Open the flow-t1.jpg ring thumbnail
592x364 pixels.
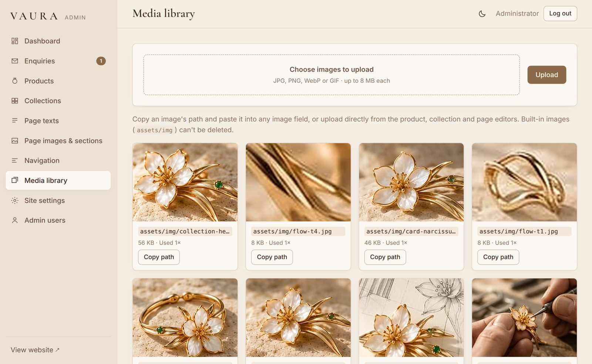[524, 182]
